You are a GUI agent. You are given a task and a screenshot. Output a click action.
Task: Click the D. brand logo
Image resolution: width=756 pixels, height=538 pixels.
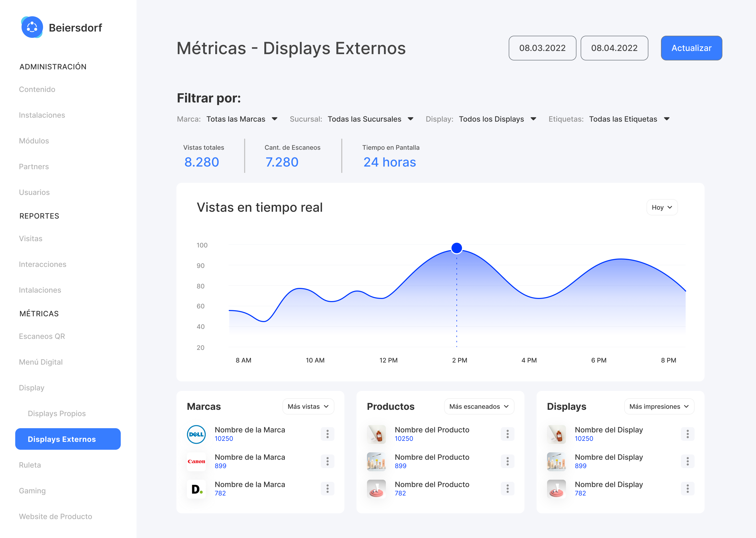tap(196, 489)
